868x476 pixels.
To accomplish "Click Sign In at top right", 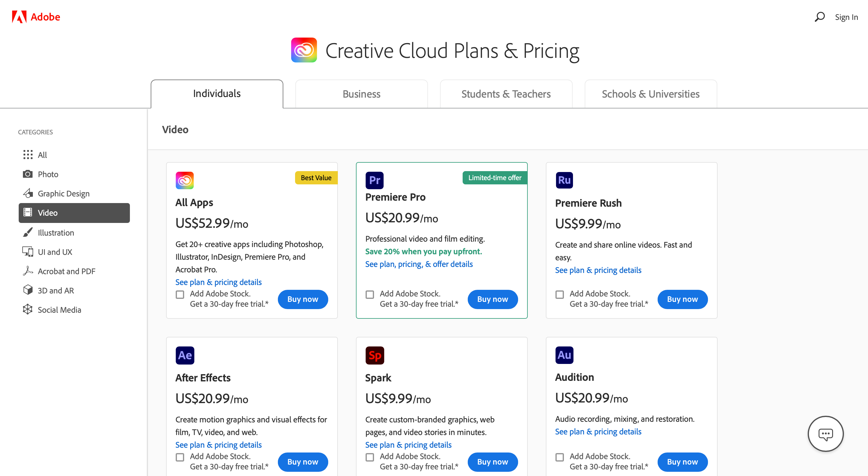I will point(846,17).
